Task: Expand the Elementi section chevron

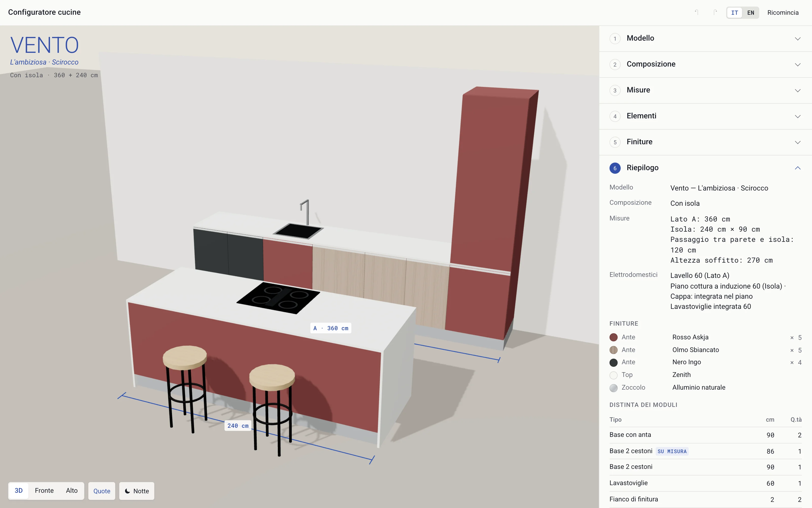Action: click(x=798, y=116)
